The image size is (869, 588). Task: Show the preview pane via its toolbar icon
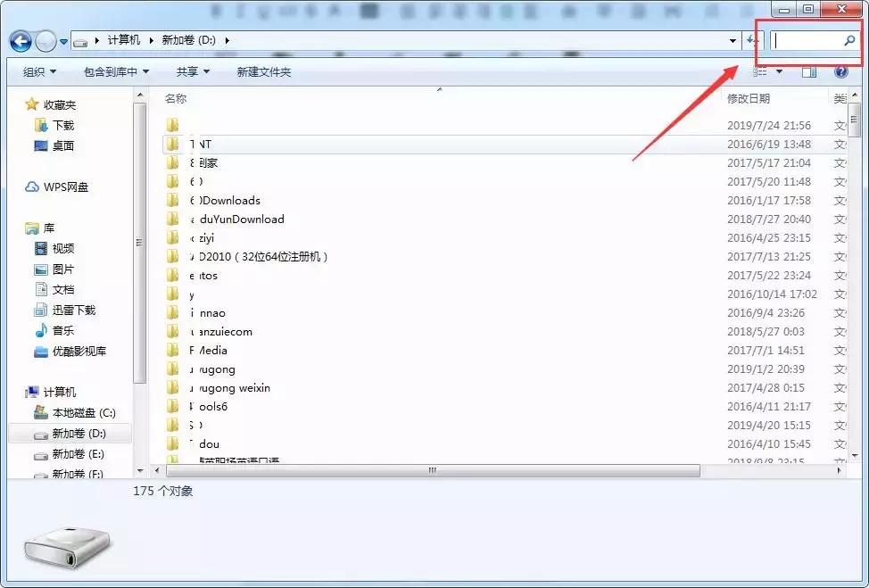point(807,71)
